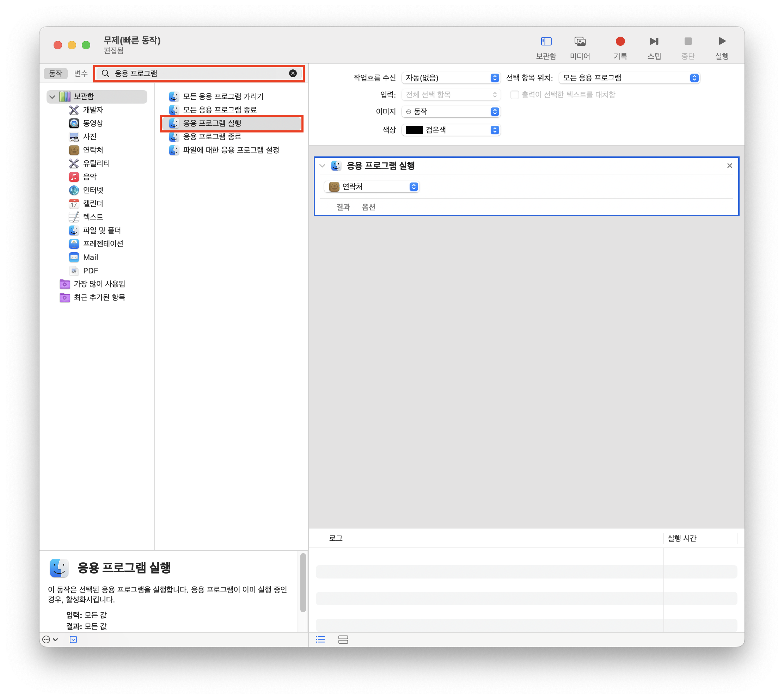
Task: Switch to the 변수 tab
Action: (81, 73)
